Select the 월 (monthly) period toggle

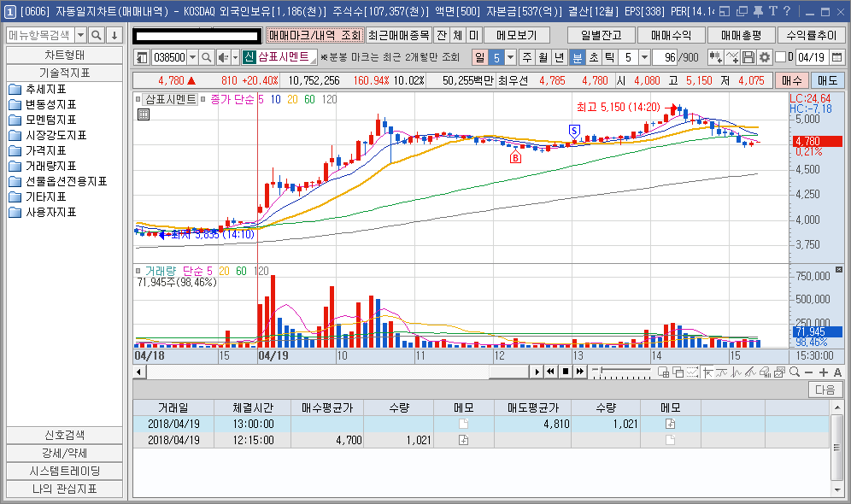click(x=543, y=57)
